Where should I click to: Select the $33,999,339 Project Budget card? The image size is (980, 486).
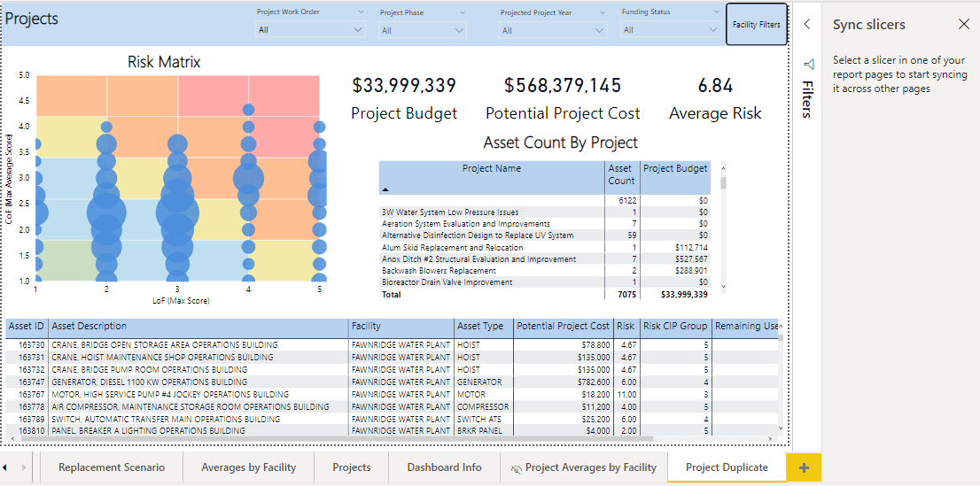[404, 97]
